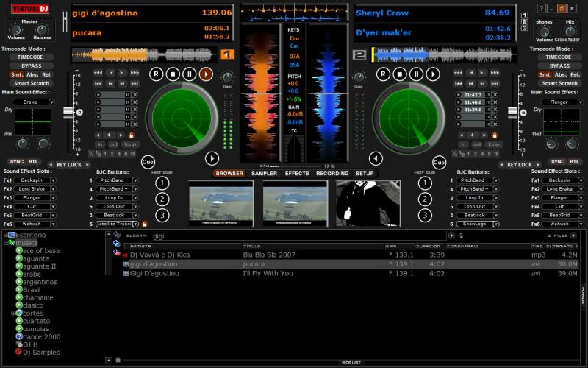588x368 pixels.
Task: Click left deck loop 'in' button
Action: tap(100, 144)
